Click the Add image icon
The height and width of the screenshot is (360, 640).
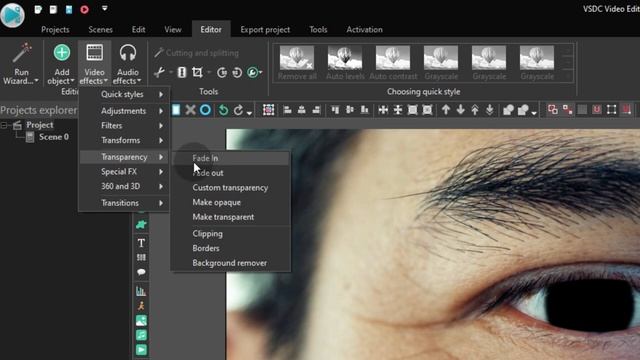(x=141, y=320)
